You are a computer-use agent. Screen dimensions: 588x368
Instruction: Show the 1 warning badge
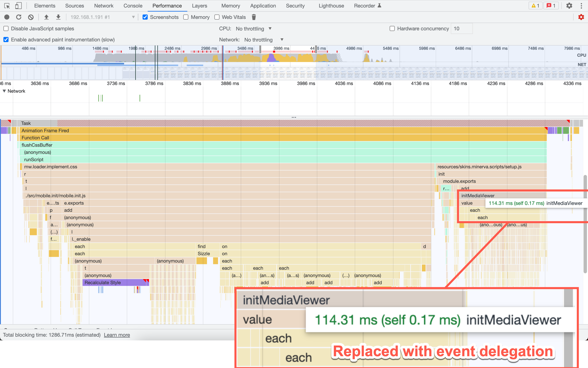point(535,6)
